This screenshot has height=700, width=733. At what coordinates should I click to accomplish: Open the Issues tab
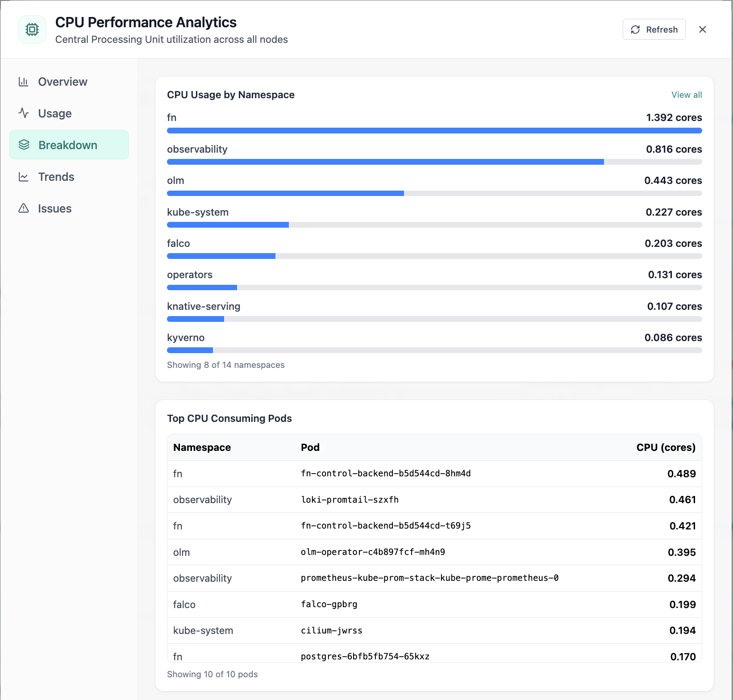click(69, 208)
